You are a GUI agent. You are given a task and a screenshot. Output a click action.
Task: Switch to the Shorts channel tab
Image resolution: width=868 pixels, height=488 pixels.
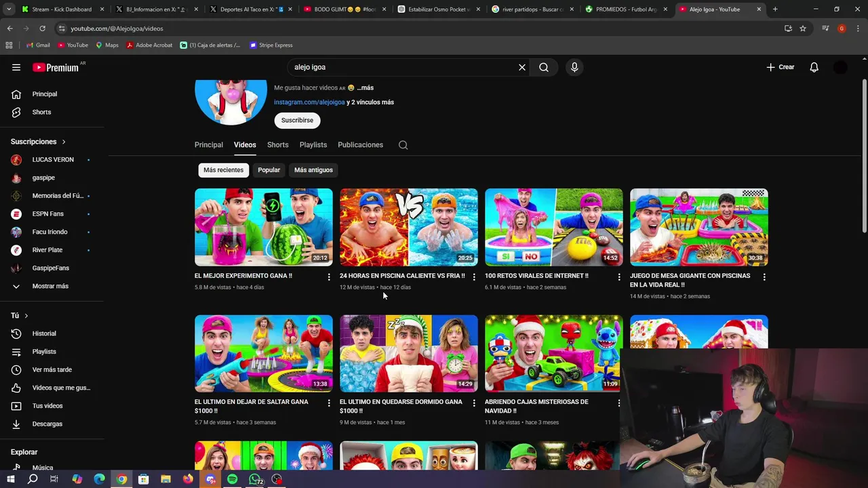click(x=277, y=145)
